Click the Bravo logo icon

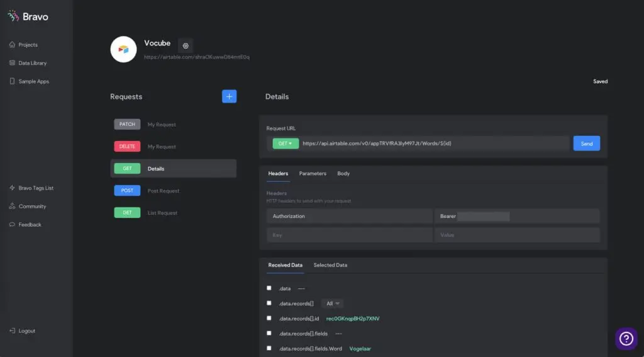click(x=13, y=16)
